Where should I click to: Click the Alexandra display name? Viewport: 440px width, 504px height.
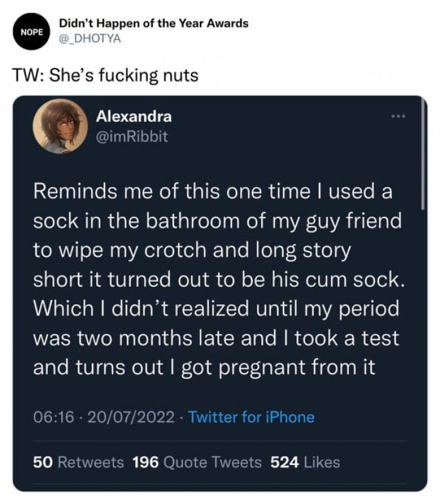pyautogui.click(x=133, y=116)
